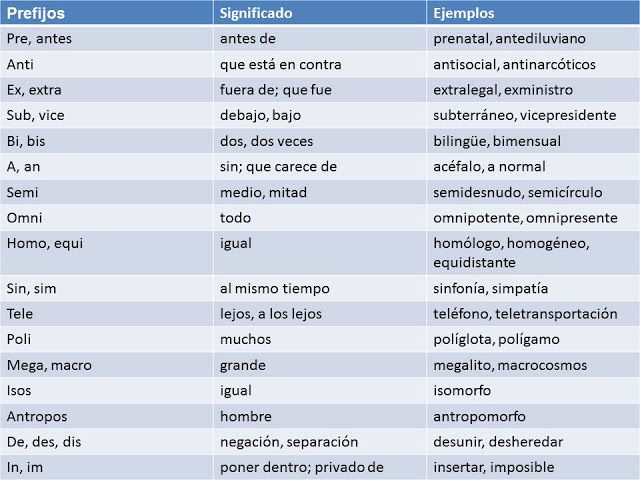The width and height of the screenshot is (640, 480).
Task: Select the "Sub, vice" prefix cell
Action: click(x=35, y=116)
